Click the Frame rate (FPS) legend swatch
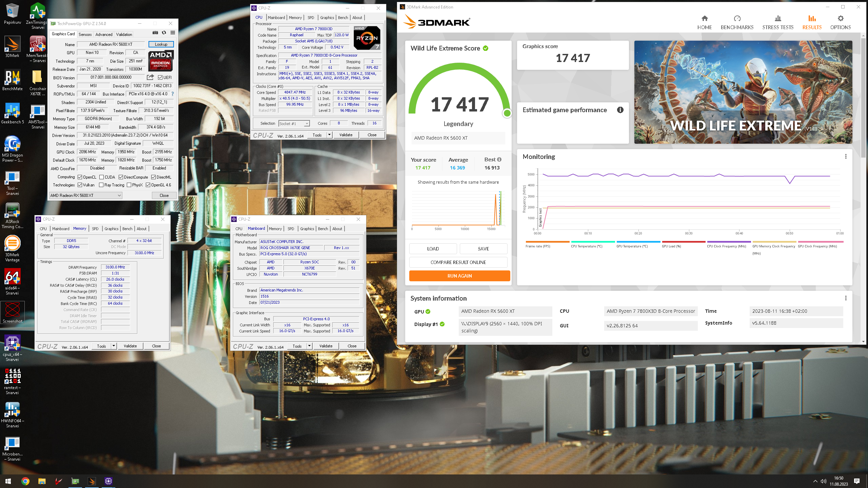 coord(547,242)
